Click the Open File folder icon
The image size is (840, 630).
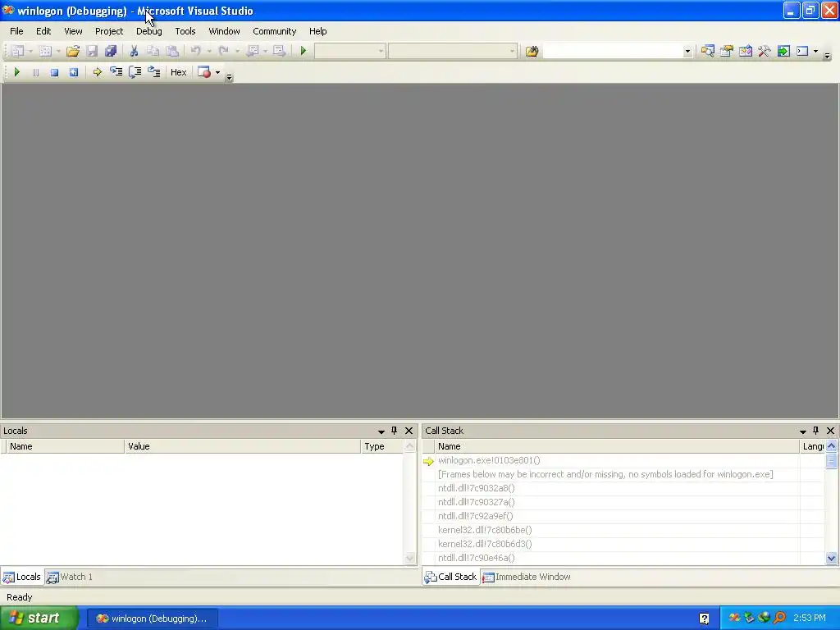tap(73, 51)
